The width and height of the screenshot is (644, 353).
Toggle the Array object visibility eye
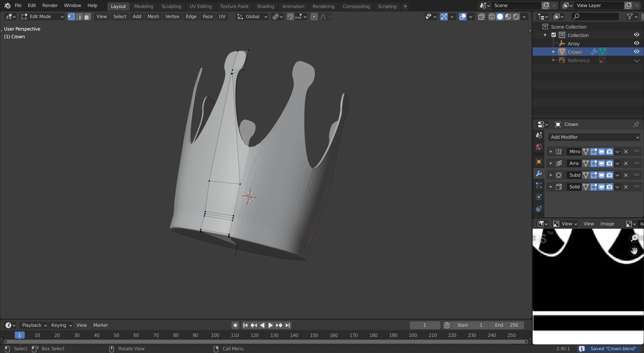(636, 43)
